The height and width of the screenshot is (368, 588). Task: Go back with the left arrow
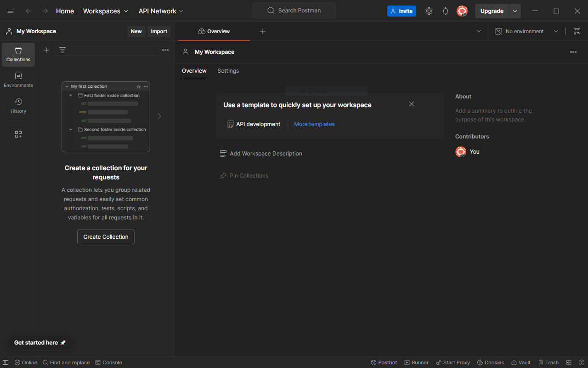pos(28,11)
